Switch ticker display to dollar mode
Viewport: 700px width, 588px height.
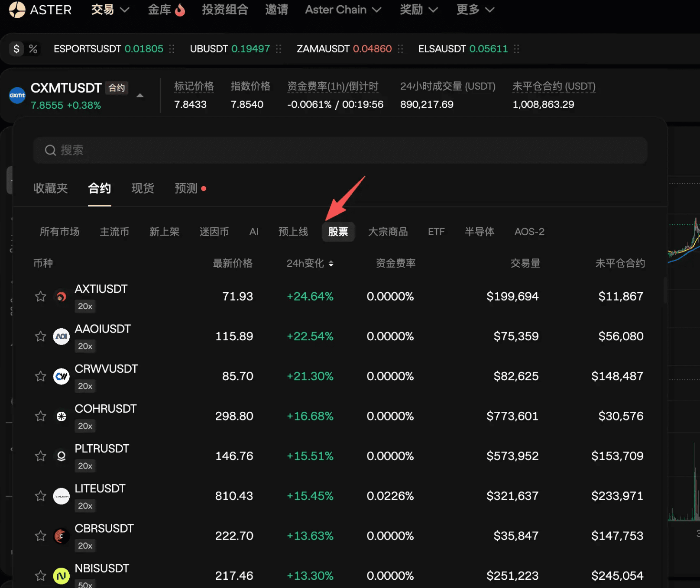coord(16,49)
